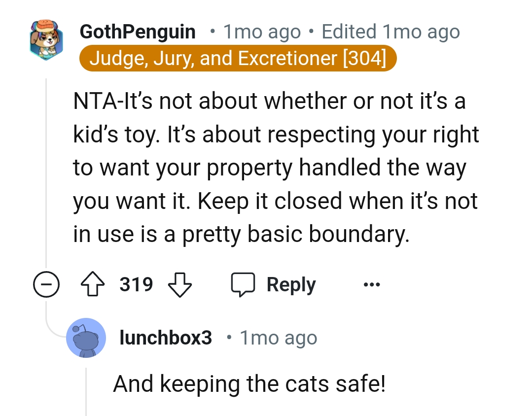Viewport: 532px width, 416px height.
Task: Click the vertical thread line beside GothPenguin's comment
Action: pyautogui.click(x=46, y=173)
